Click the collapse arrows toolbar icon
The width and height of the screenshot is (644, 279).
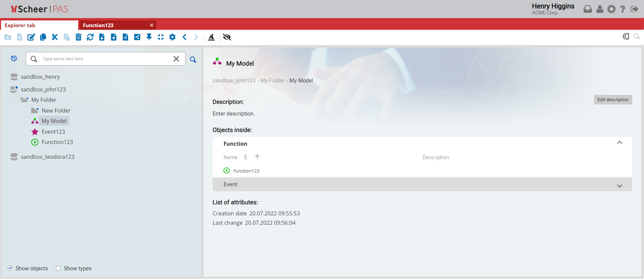click(161, 37)
